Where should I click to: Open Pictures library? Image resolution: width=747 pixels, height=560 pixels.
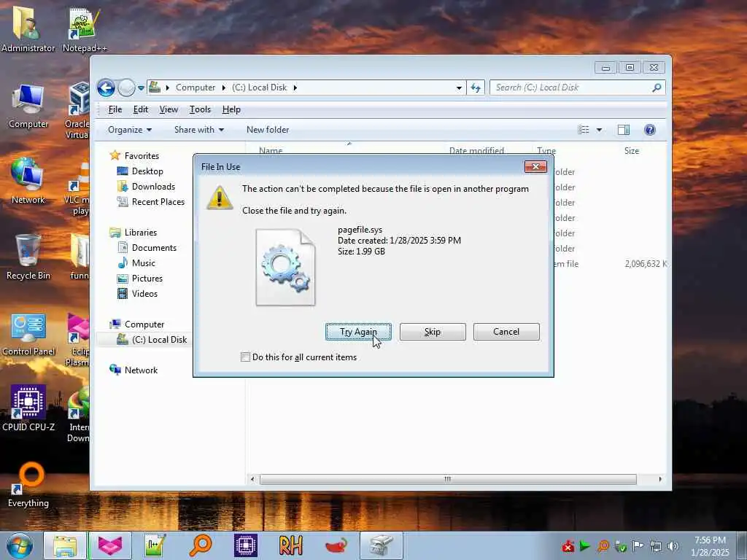[147, 278]
